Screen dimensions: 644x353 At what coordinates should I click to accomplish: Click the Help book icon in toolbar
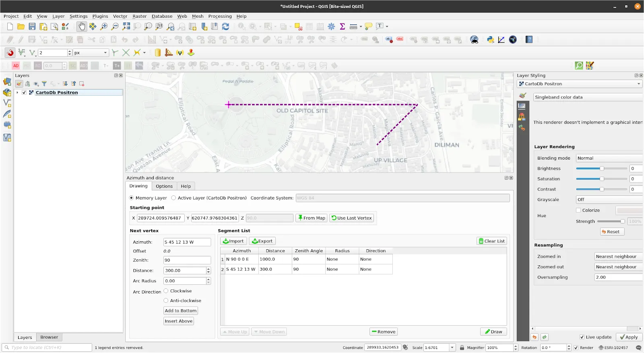tap(529, 39)
